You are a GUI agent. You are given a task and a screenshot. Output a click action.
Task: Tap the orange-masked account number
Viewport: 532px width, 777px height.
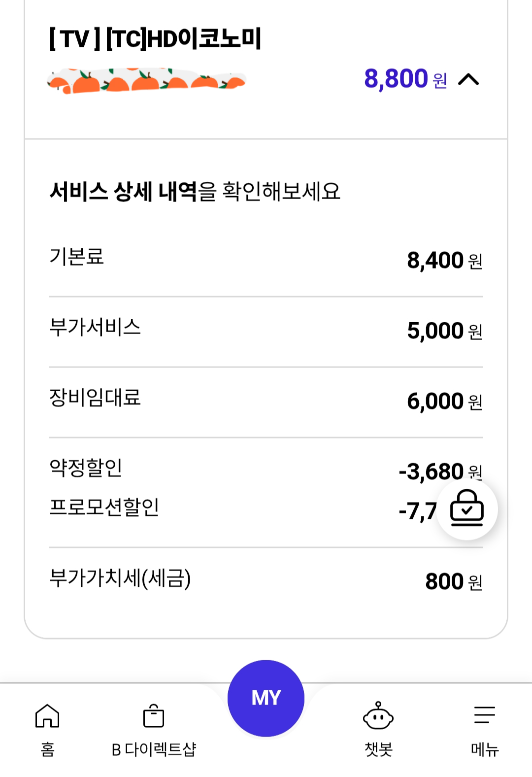tap(146, 81)
